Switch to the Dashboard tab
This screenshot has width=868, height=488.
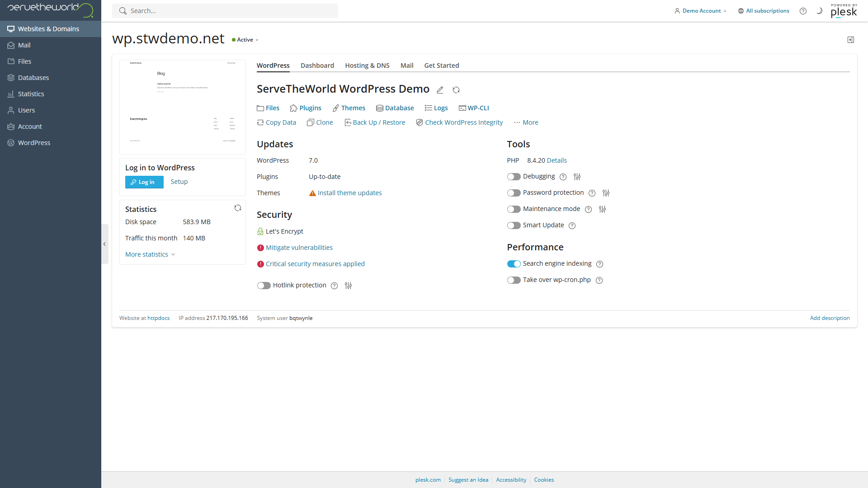click(317, 66)
